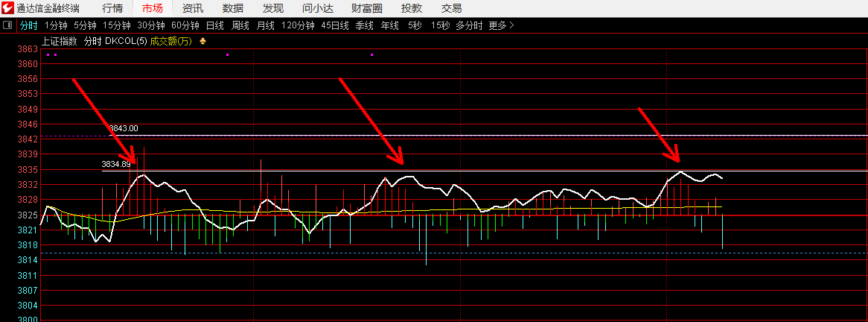Open the 多分时 multi-day view

coord(470,25)
